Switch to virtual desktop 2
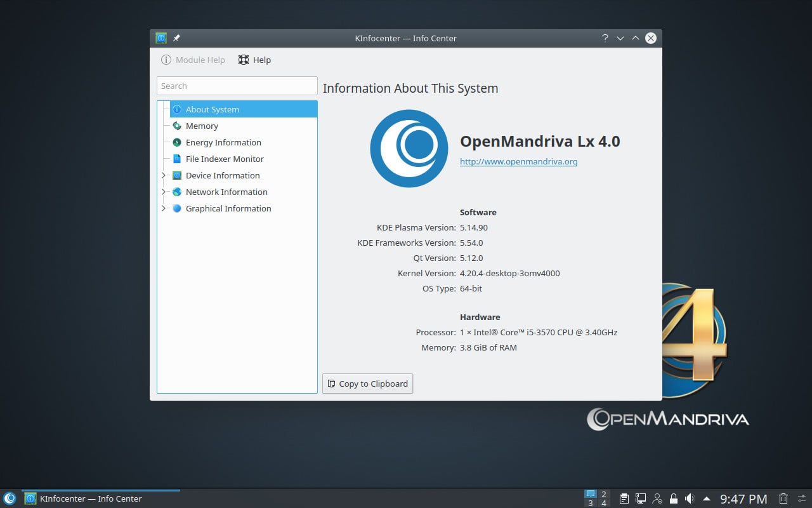This screenshot has height=508, width=812. point(603,493)
